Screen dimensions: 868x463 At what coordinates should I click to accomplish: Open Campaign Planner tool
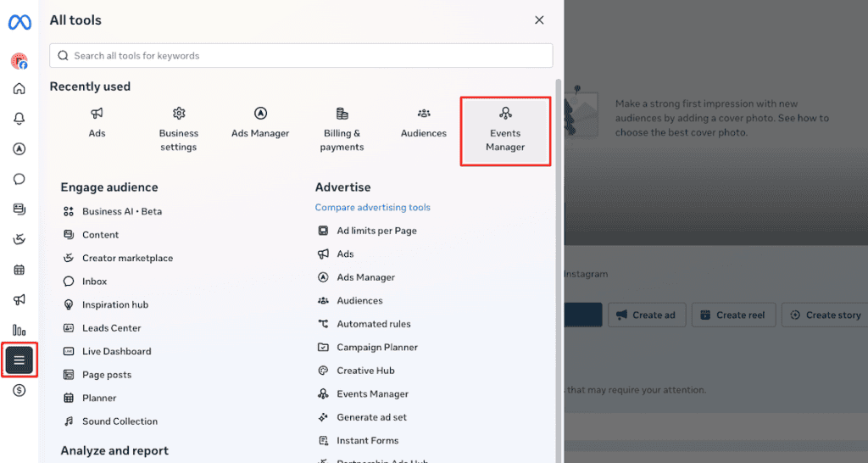(368, 347)
